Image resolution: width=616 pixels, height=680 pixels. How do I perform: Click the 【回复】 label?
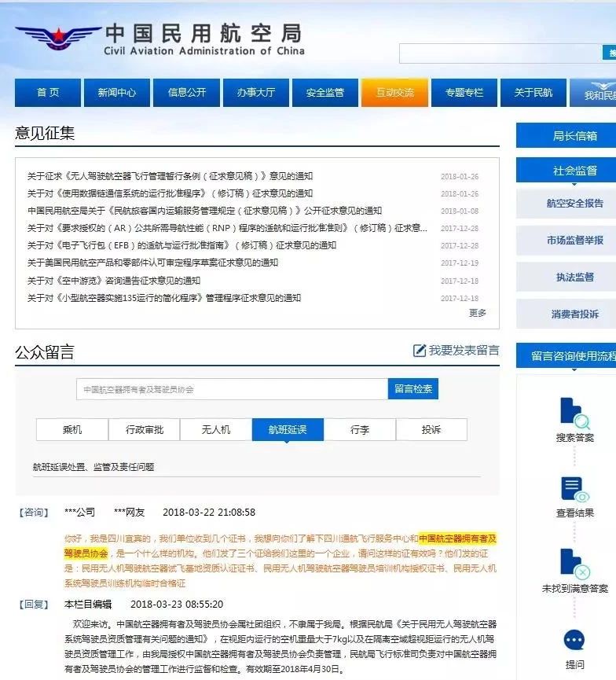click(x=34, y=604)
